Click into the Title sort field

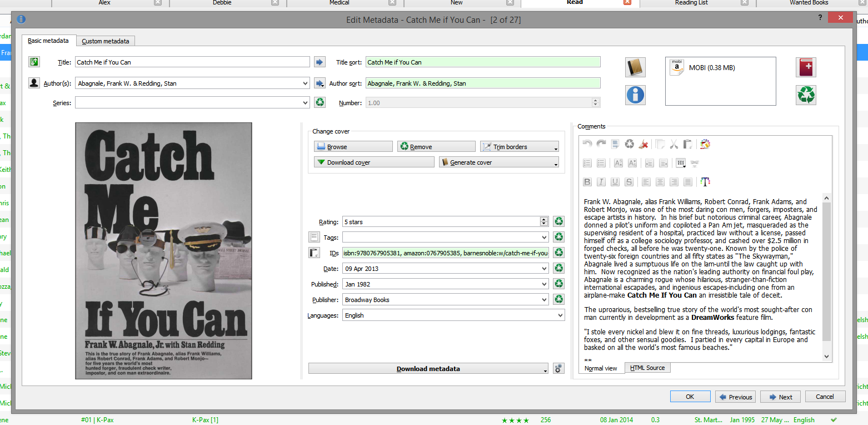coord(483,62)
